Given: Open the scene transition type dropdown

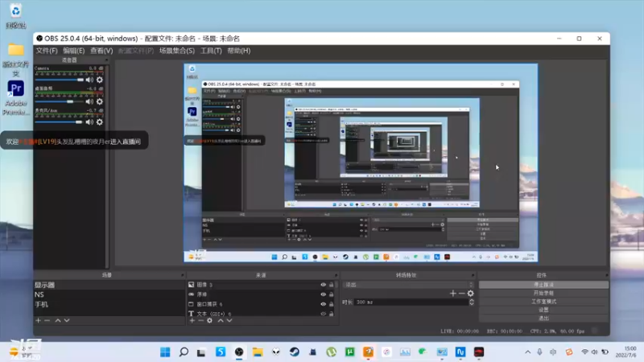Looking at the screenshot, I should tap(409, 285).
